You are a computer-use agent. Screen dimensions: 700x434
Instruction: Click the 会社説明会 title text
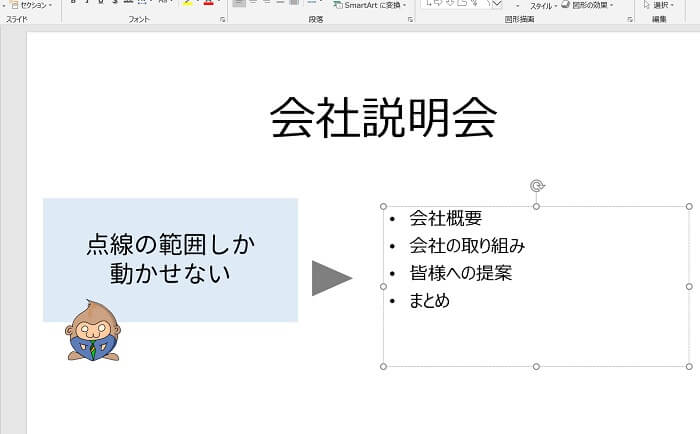[x=383, y=119]
